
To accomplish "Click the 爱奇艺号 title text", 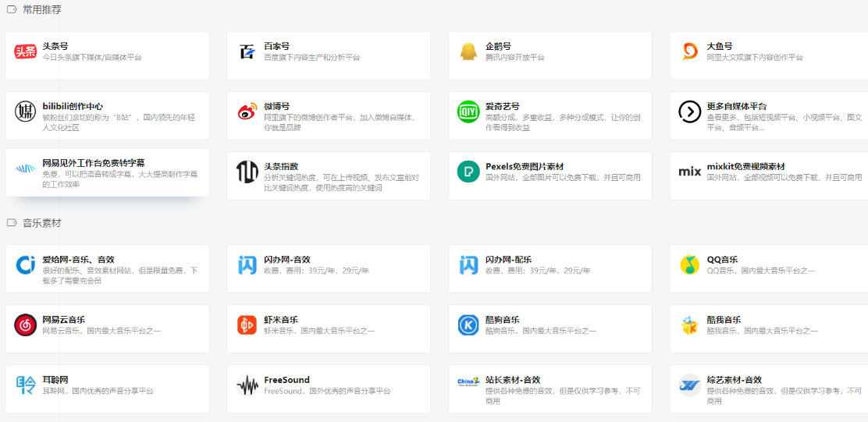I will point(503,106).
